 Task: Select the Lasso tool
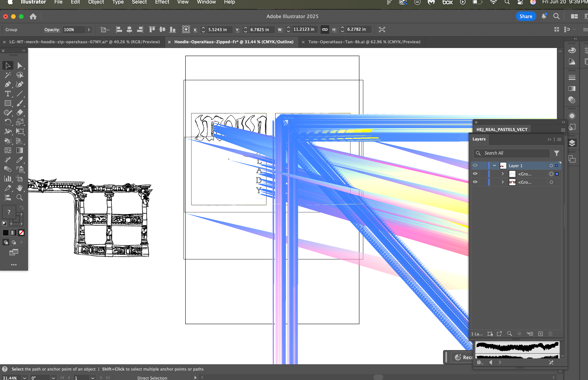20,75
